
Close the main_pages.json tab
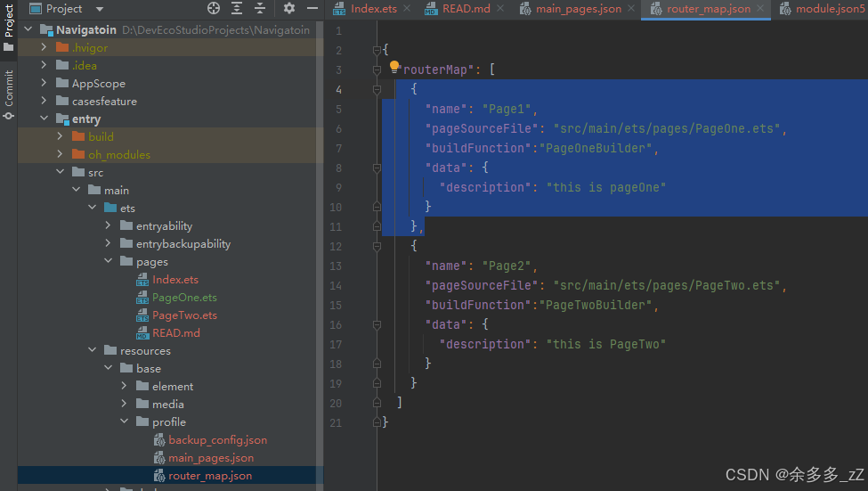click(x=631, y=8)
